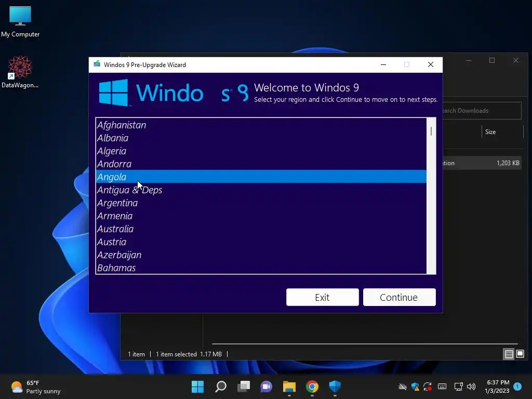Select Australia in the region list
The height and width of the screenshot is (399, 532).
[x=261, y=229]
